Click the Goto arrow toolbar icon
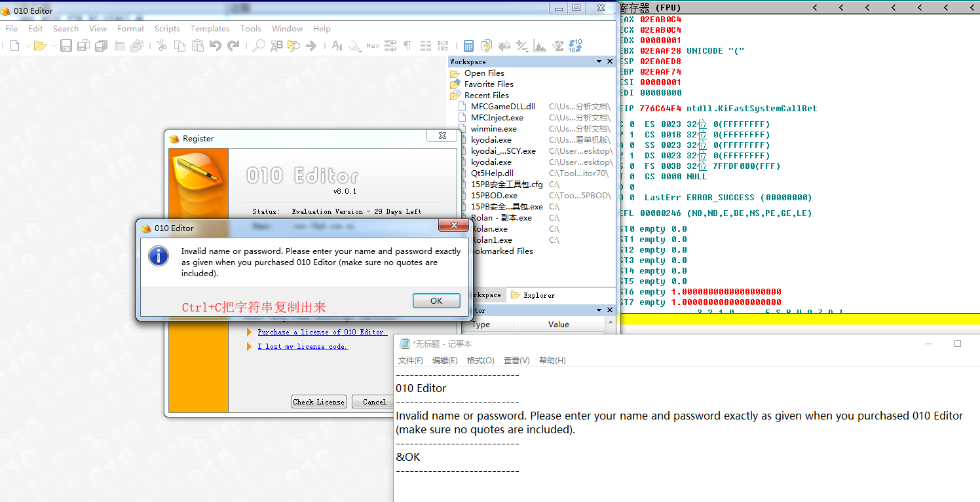Viewport: 980px width, 502px height. tap(312, 46)
